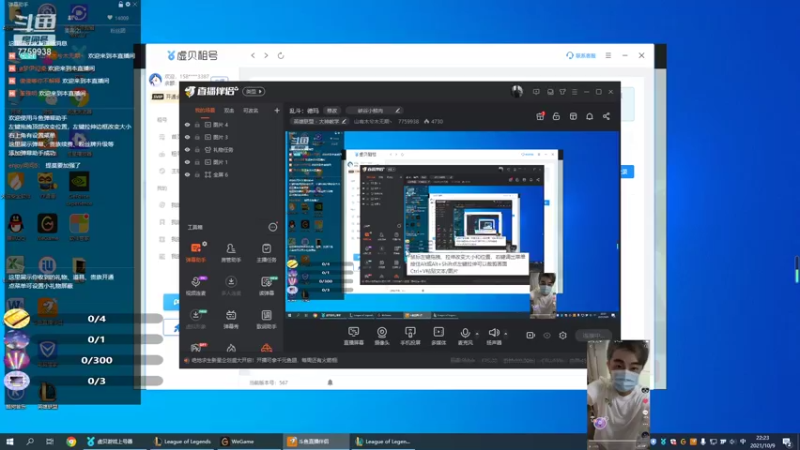Open the 歌词助手 tool icon
The width and height of the screenshot is (800, 450).
pyautogui.click(x=266, y=319)
